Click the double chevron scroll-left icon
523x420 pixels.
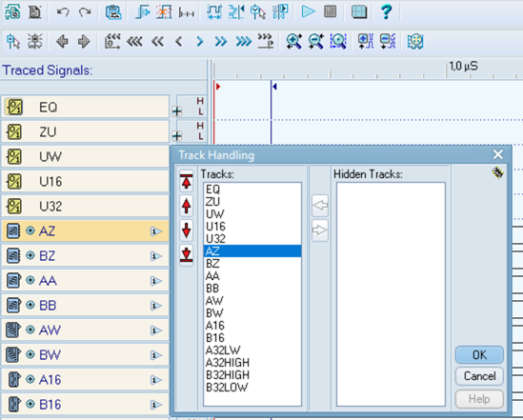pyautogui.click(x=157, y=42)
